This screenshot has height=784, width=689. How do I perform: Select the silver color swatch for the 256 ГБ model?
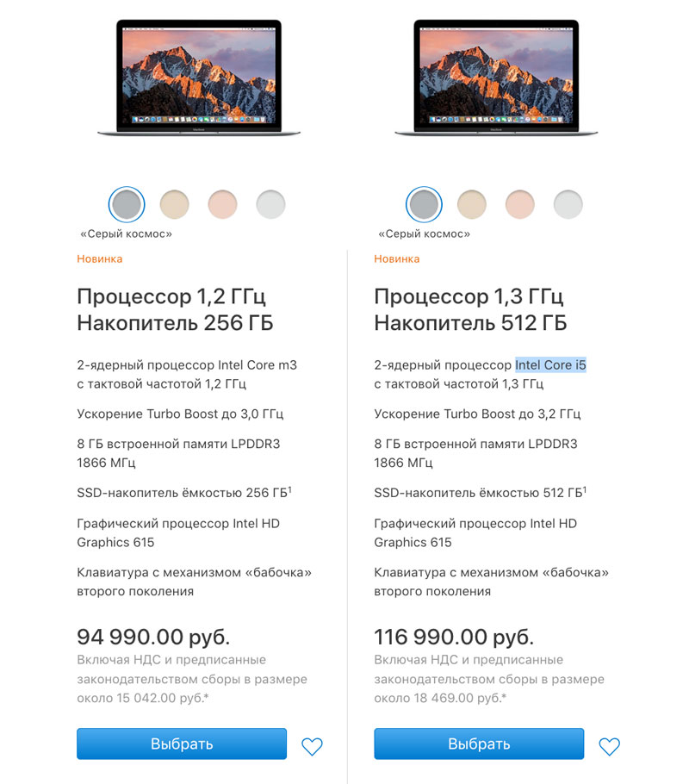[270, 205]
